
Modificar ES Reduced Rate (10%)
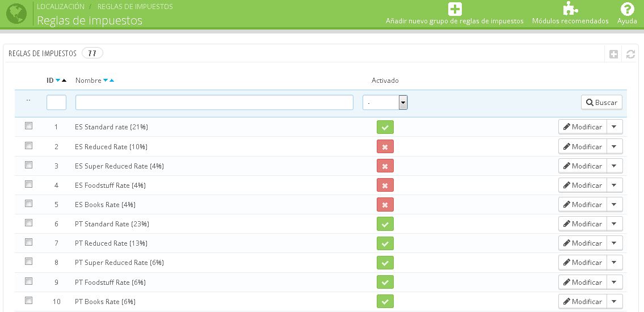tap(582, 146)
